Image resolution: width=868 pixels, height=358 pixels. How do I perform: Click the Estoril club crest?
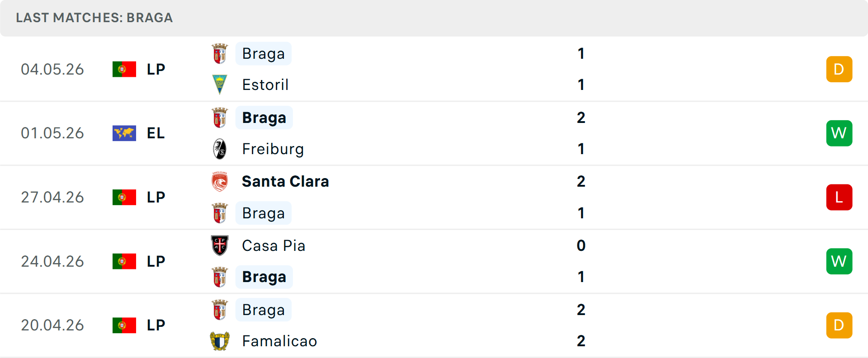click(220, 85)
